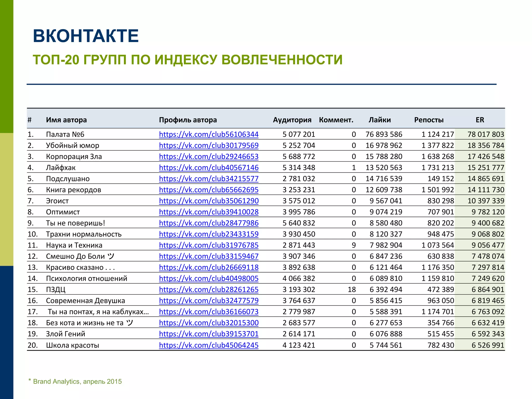Select the likes value 16 978 962
Image resolution: width=532 pixels, height=399 pixels.
(384, 145)
